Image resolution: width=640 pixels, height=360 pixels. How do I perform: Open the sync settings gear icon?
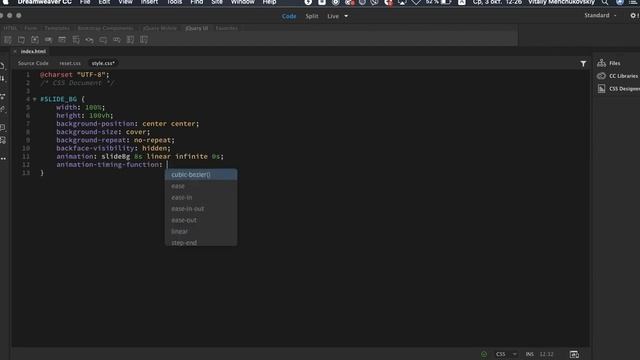coord(633,16)
